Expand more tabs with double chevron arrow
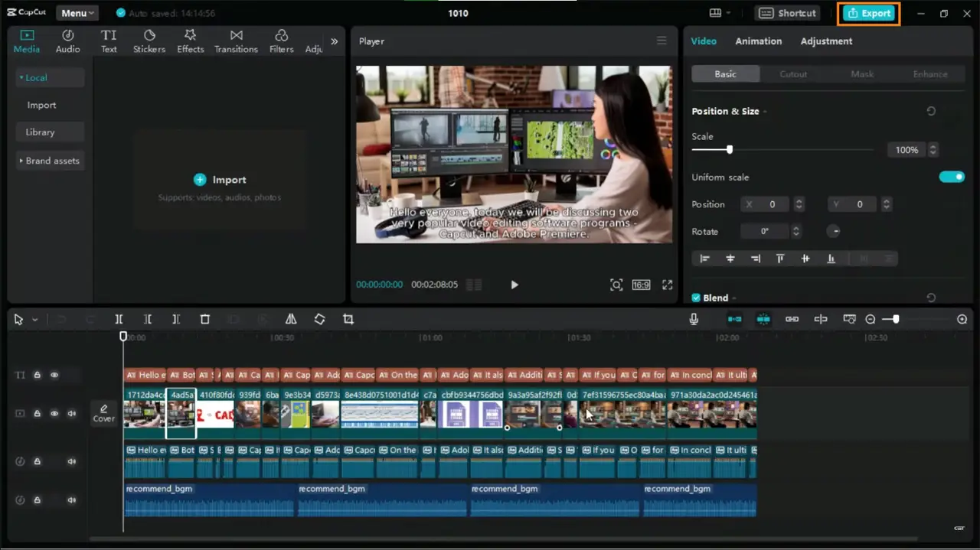Screen dimensions: 980x550 tap(334, 41)
